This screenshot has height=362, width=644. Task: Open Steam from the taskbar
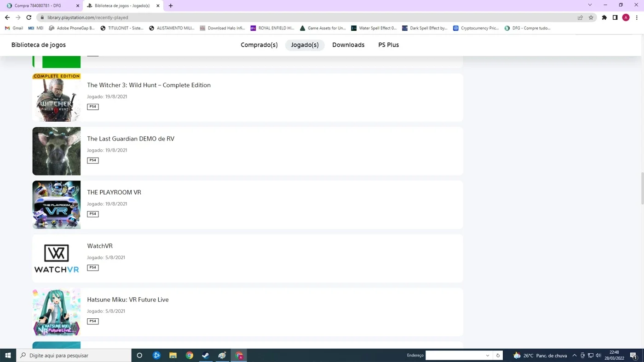[x=206, y=356]
